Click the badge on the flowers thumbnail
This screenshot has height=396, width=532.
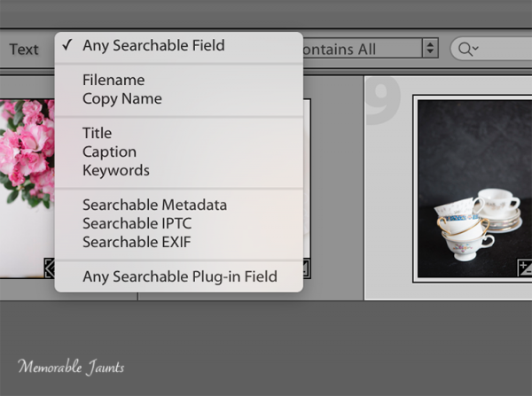click(x=51, y=268)
